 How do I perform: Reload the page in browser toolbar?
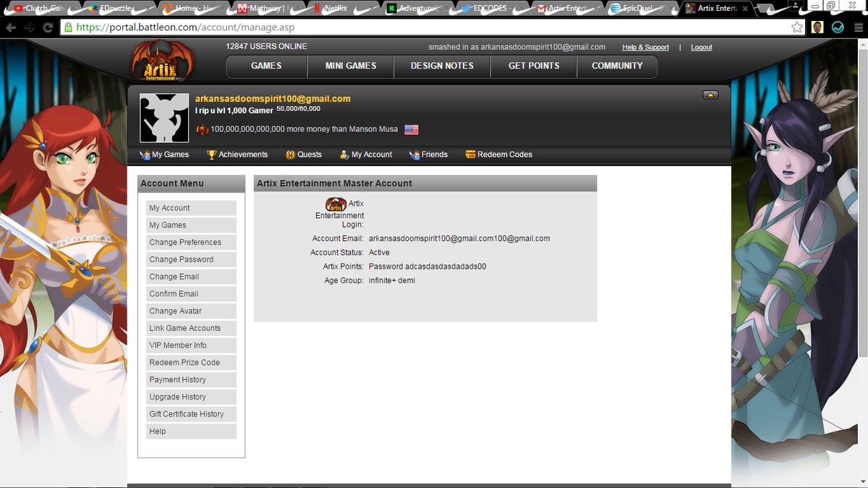click(x=48, y=28)
